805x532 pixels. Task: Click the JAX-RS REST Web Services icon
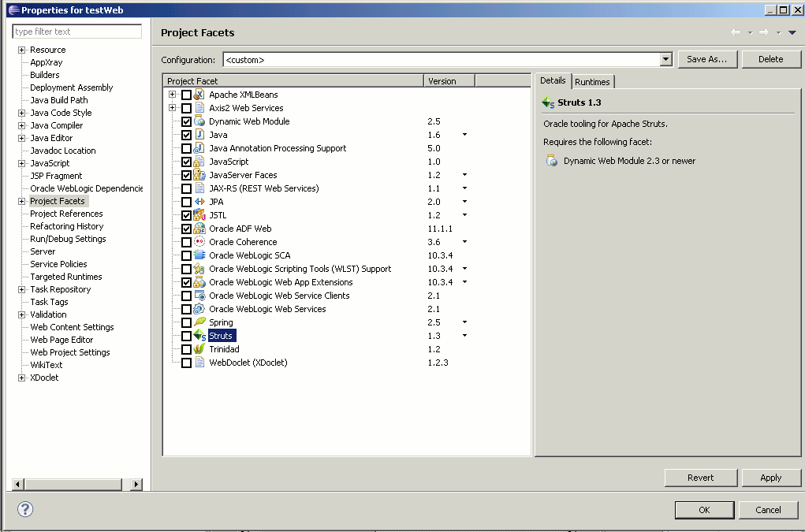(199, 188)
